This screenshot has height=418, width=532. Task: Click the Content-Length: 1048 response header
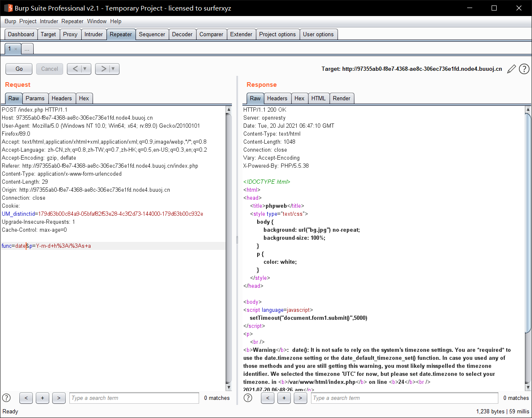click(x=269, y=142)
